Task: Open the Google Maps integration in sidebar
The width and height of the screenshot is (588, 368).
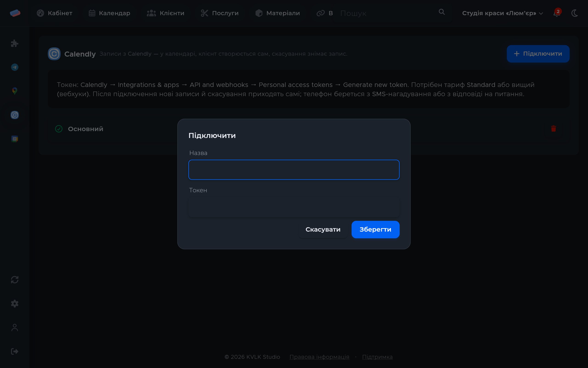Action: (x=14, y=91)
